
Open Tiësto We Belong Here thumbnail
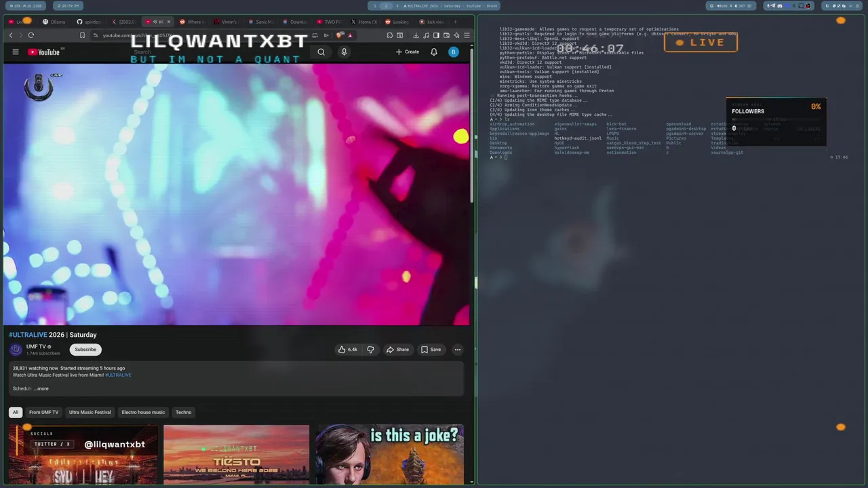point(236,454)
